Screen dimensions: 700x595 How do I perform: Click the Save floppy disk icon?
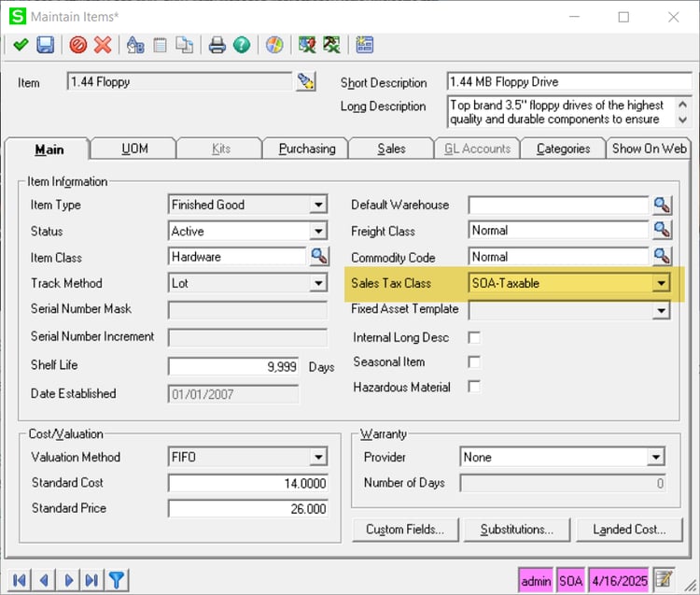click(45, 45)
